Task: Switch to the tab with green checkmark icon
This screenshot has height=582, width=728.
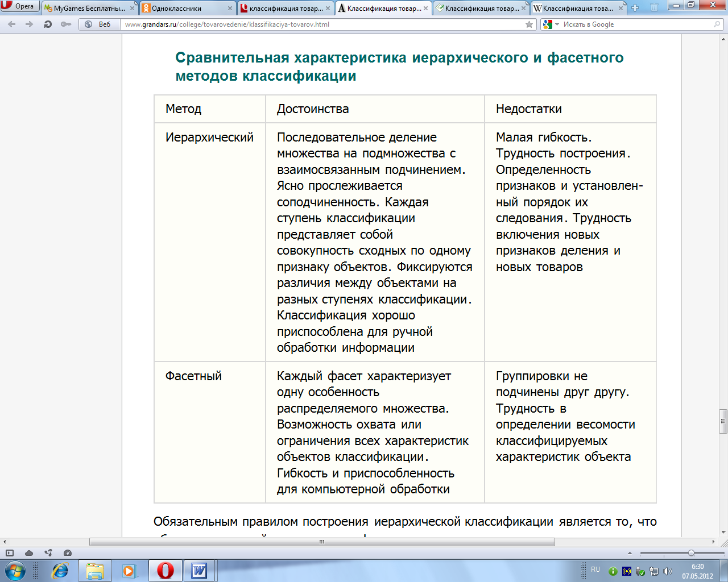Action: (481, 8)
